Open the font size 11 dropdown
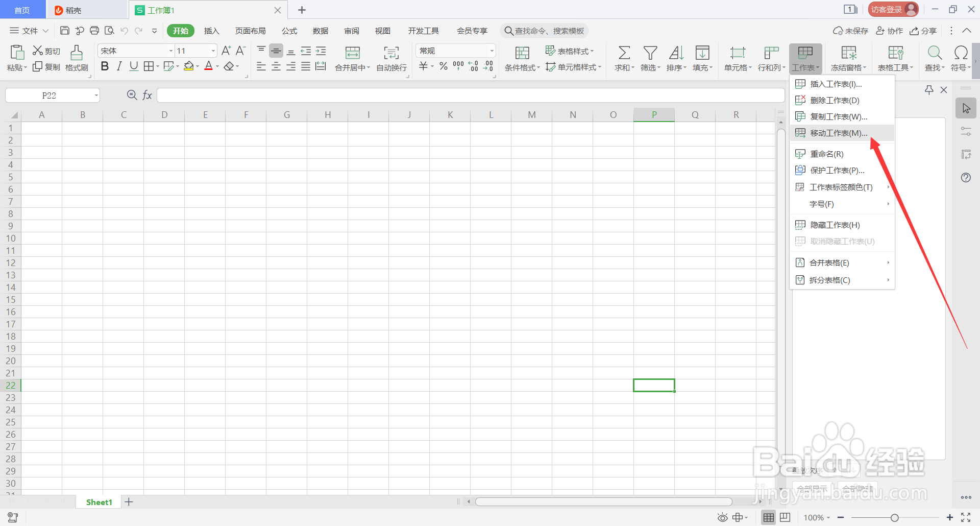Screen dimensions: 980x526 (213, 51)
